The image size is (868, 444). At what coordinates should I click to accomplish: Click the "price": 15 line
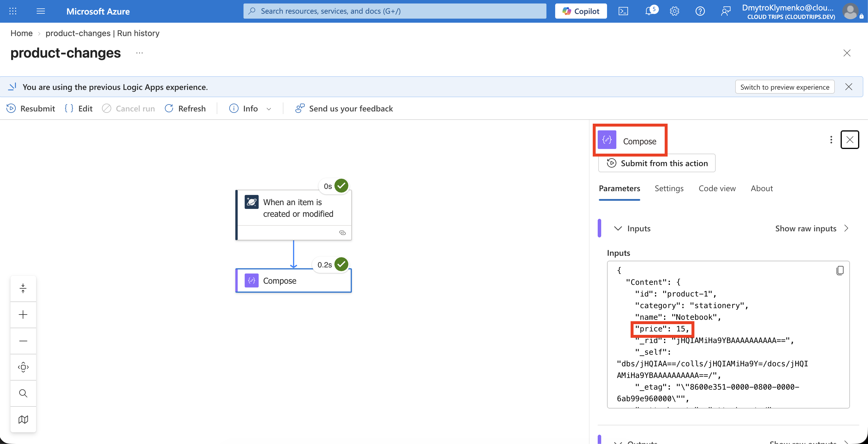pos(662,328)
